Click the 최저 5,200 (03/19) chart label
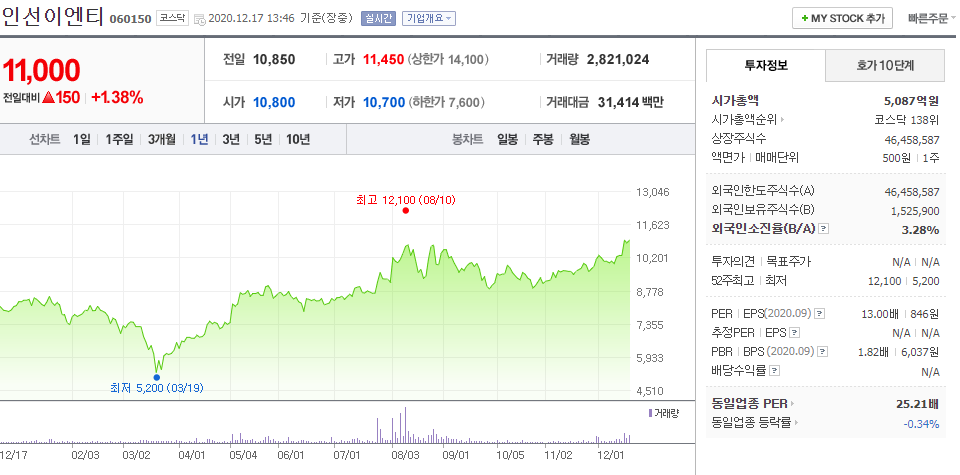960x475 pixels. (x=157, y=388)
